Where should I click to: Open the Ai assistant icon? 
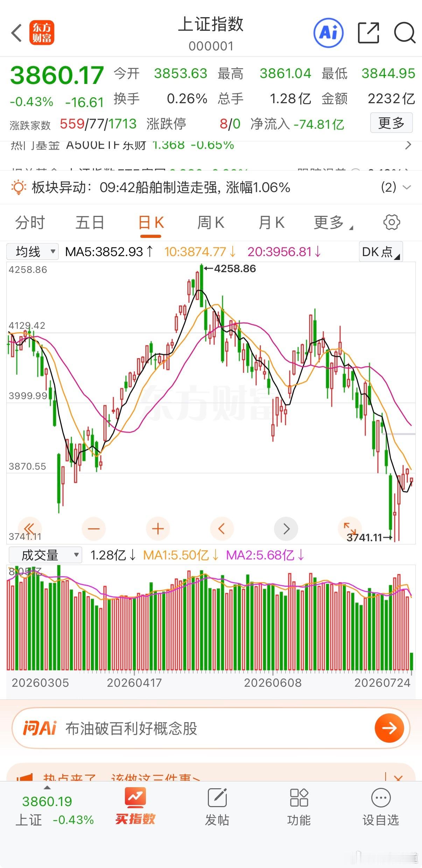[x=328, y=33]
